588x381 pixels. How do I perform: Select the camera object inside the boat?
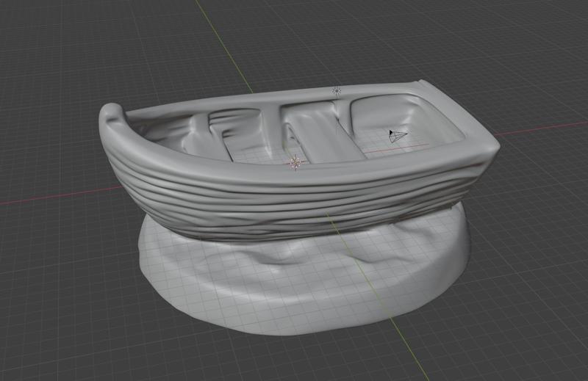(x=398, y=136)
